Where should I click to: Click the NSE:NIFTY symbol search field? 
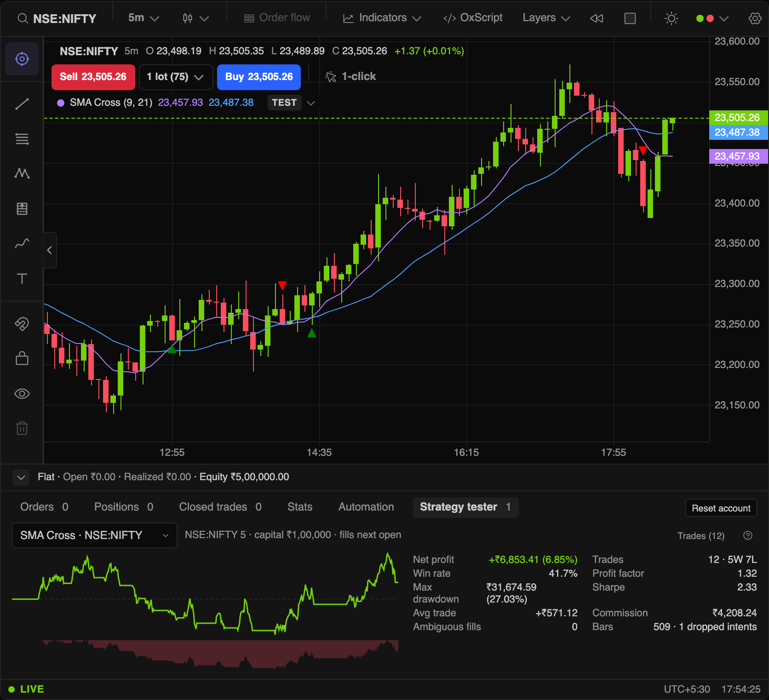(x=57, y=18)
